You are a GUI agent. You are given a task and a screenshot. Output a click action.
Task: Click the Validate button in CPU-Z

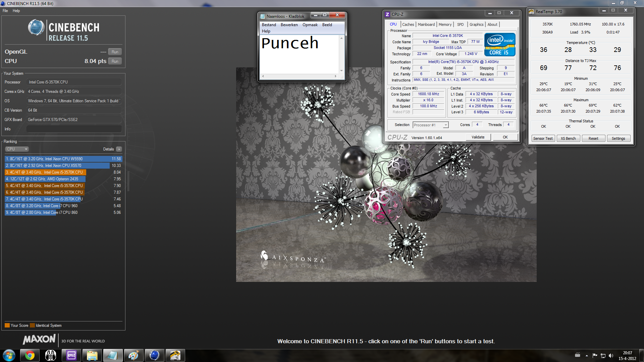point(478,137)
